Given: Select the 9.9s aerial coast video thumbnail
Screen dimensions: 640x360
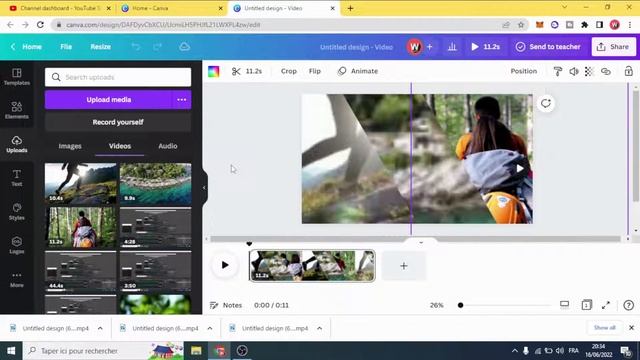Looking at the screenshot, I should pos(156,184).
